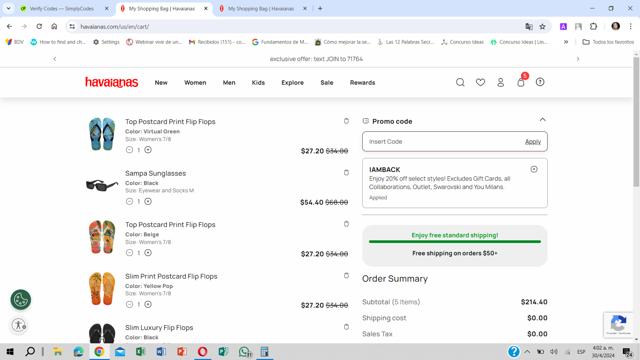Remove Slim Luxury Flip Flops item
640x360 pixels.
[x=346, y=327]
